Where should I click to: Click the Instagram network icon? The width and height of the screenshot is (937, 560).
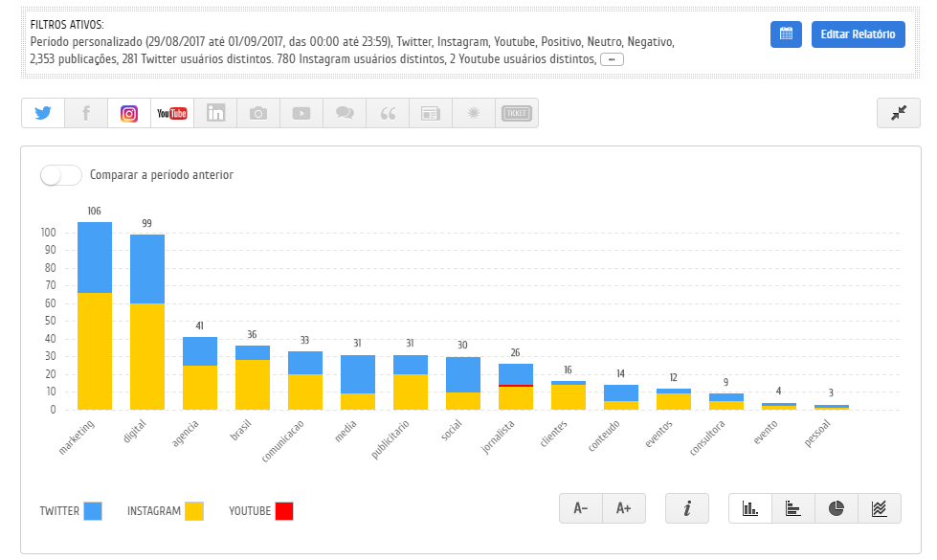coord(129,113)
